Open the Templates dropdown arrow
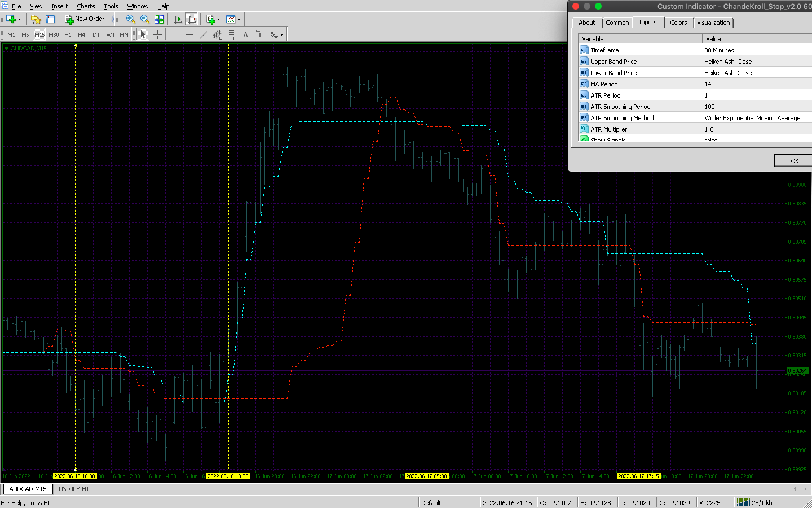Image resolution: width=812 pixels, height=508 pixels. click(x=239, y=19)
